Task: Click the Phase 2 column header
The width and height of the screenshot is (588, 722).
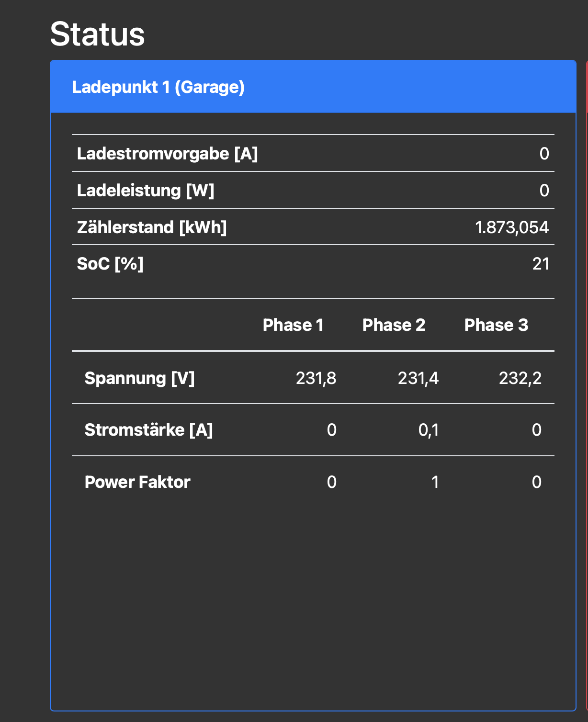Action: (x=394, y=325)
